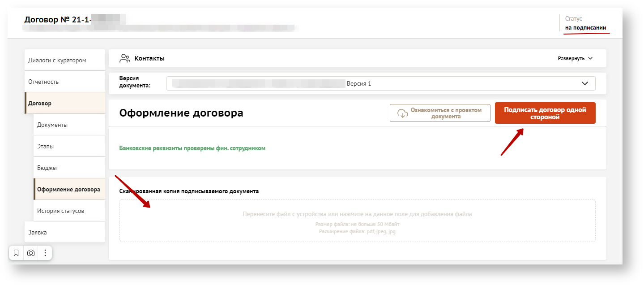View История статусов page

tap(60, 211)
